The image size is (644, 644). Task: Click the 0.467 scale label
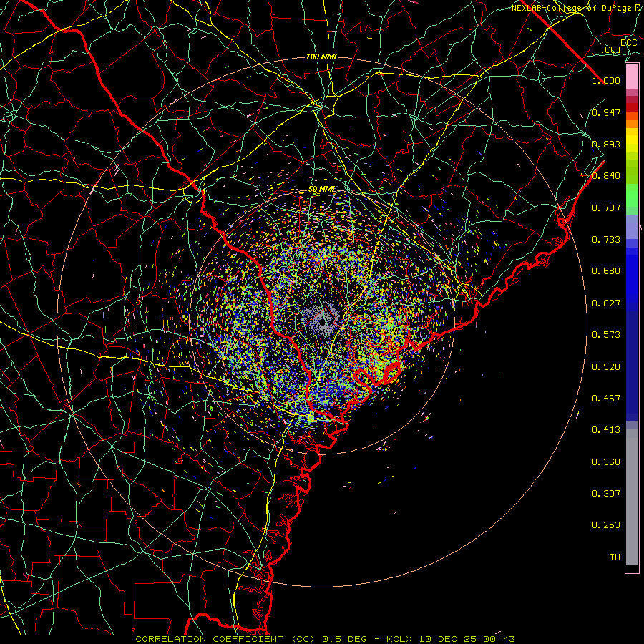(606, 399)
